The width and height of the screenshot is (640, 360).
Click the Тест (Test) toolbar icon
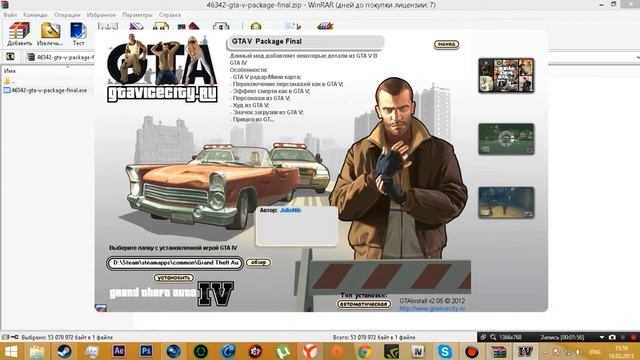[x=78, y=34]
